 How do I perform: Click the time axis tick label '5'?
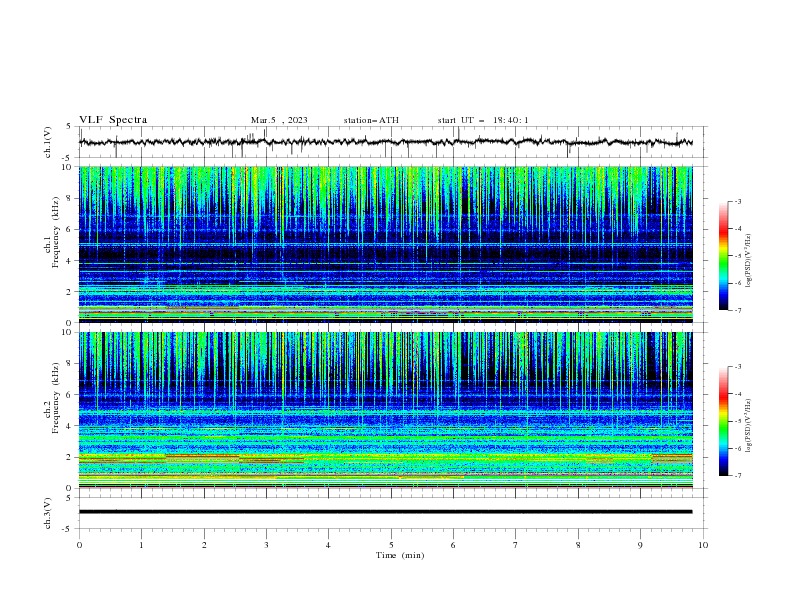(x=391, y=545)
